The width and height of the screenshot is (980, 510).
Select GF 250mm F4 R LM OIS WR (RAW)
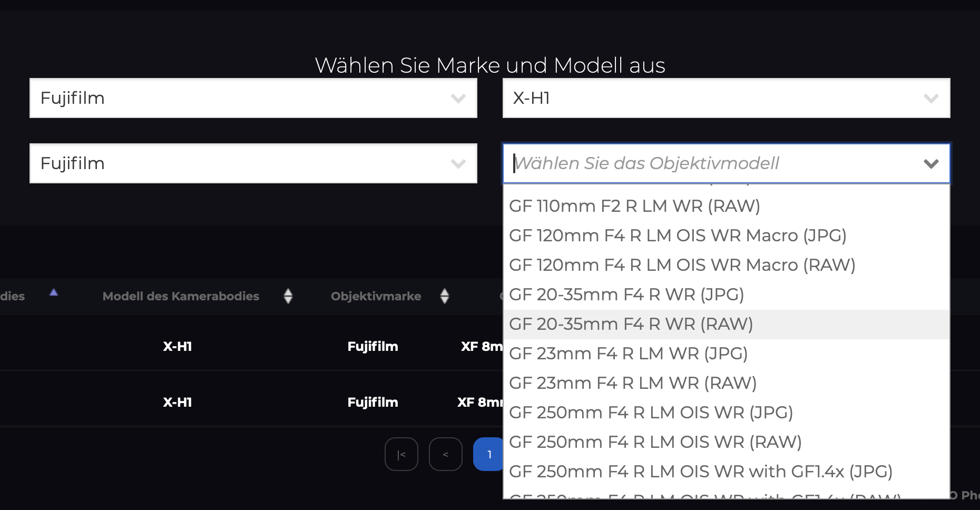(x=727, y=442)
